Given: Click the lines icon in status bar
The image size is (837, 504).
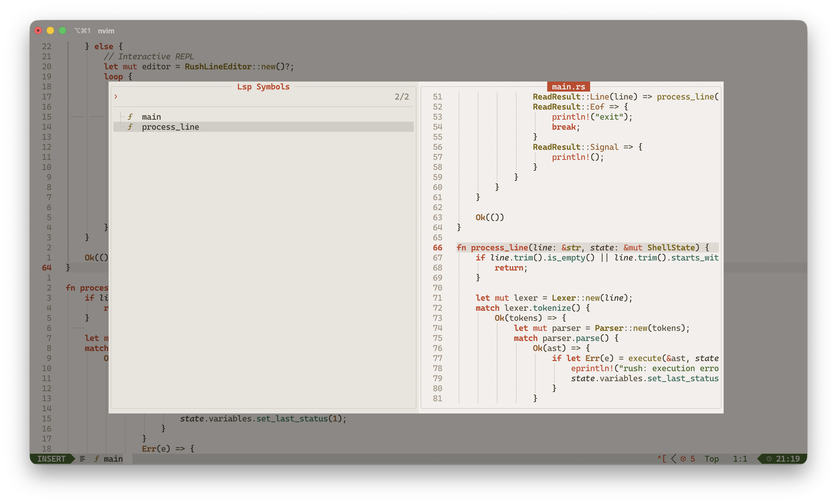Looking at the screenshot, I should coord(82,459).
